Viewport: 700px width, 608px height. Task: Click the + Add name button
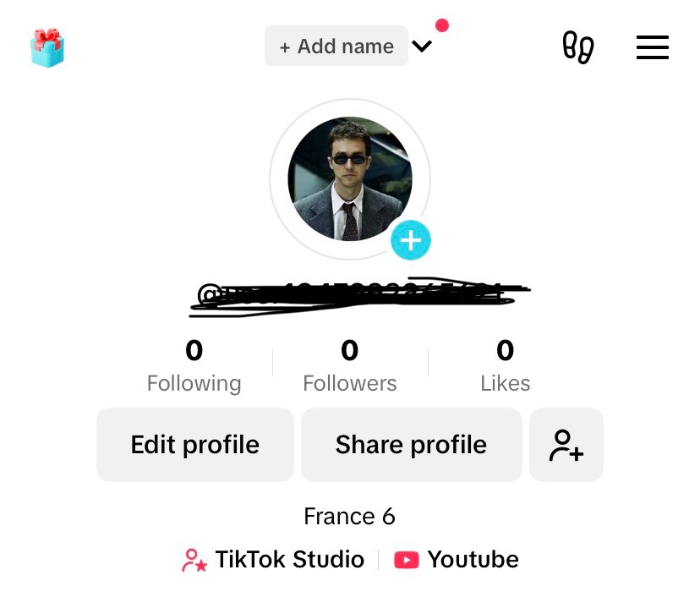[336, 46]
